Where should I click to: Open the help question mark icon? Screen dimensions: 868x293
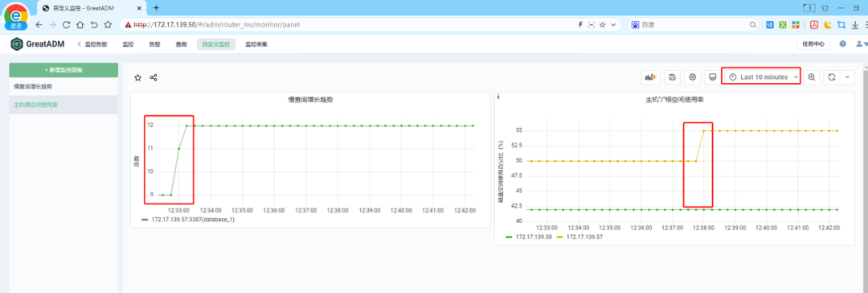pyautogui.click(x=842, y=43)
